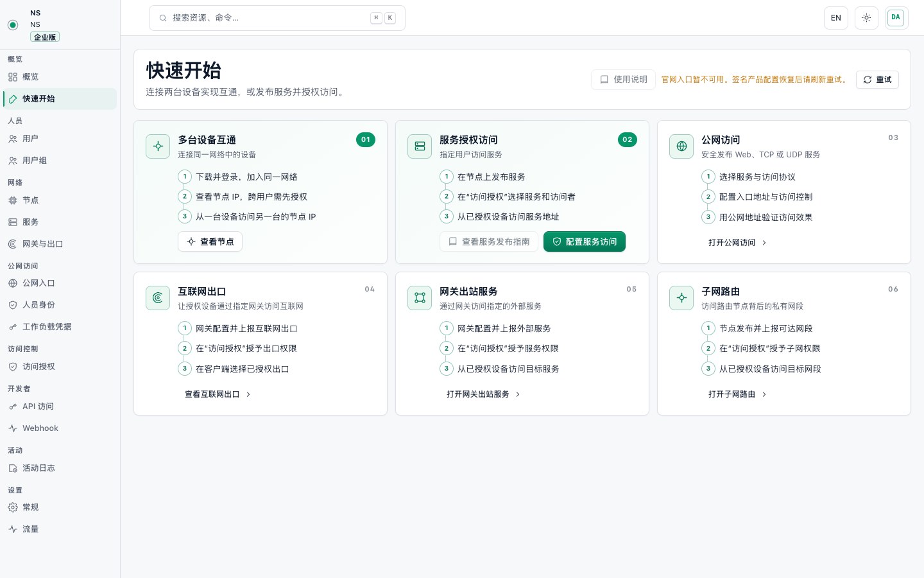Open the DA user avatar menu
Screen dimensions: 924x578
896,18
